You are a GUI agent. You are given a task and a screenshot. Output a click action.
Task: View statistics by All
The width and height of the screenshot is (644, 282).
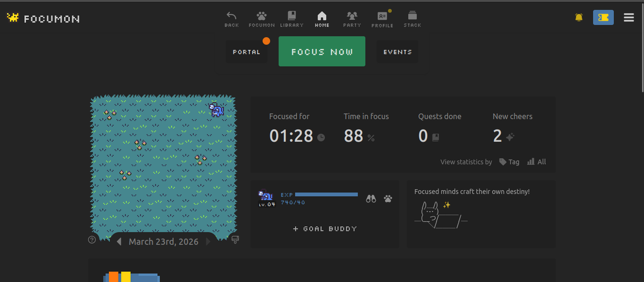[x=537, y=162]
